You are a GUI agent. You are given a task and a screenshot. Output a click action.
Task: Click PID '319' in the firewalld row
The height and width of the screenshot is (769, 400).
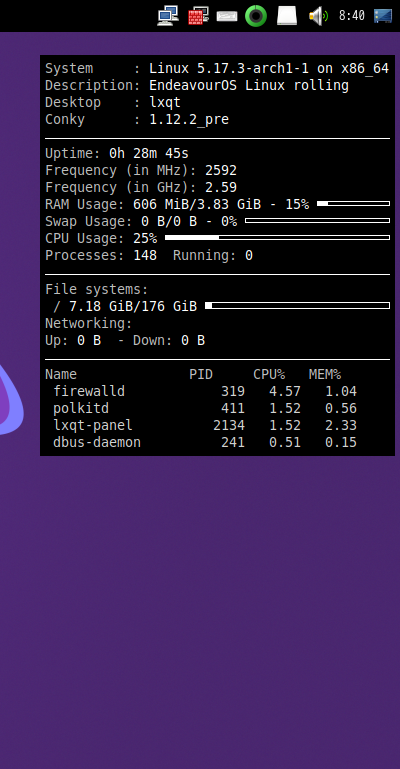[233, 392]
